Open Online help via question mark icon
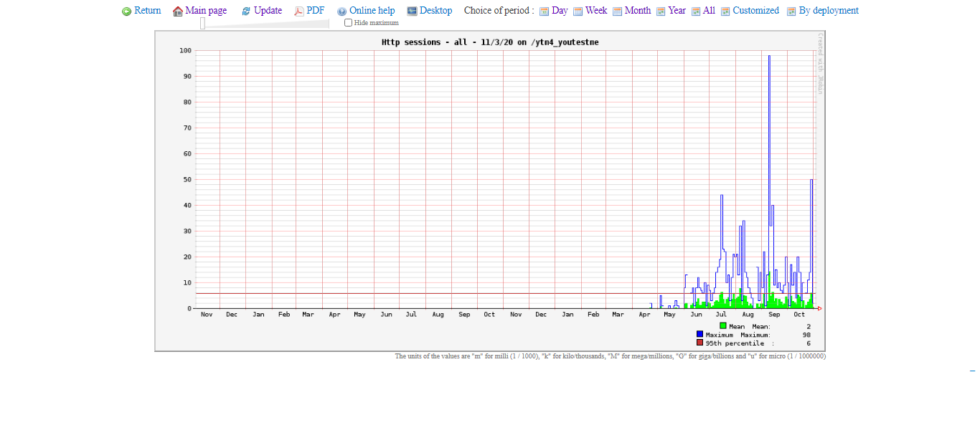 coord(341,11)
